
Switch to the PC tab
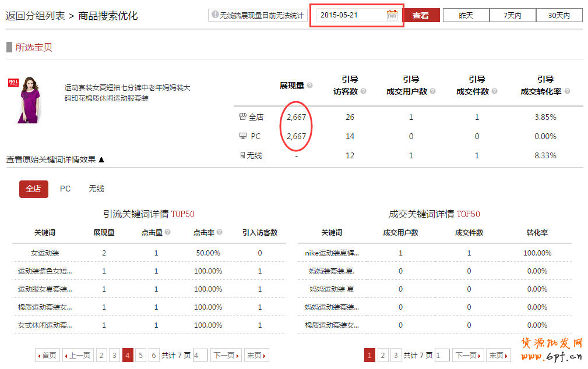65,189
